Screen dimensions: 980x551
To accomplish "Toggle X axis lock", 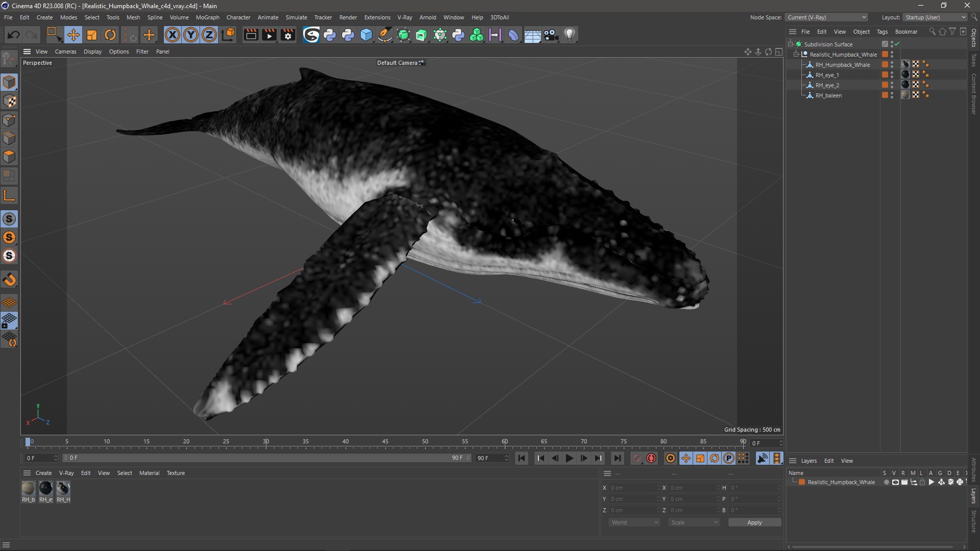I will click(x=173, y=35).
